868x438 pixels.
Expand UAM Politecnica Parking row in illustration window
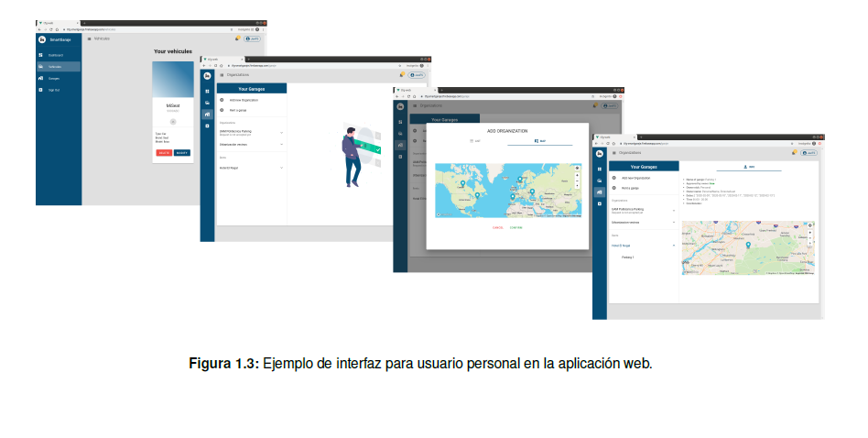point(251,133)
